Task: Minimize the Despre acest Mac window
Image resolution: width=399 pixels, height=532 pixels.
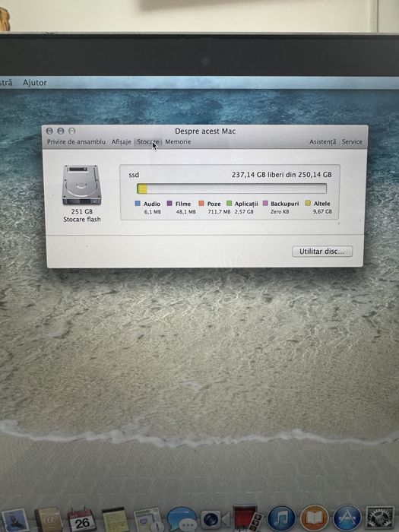Action: [x=61, y=131]
